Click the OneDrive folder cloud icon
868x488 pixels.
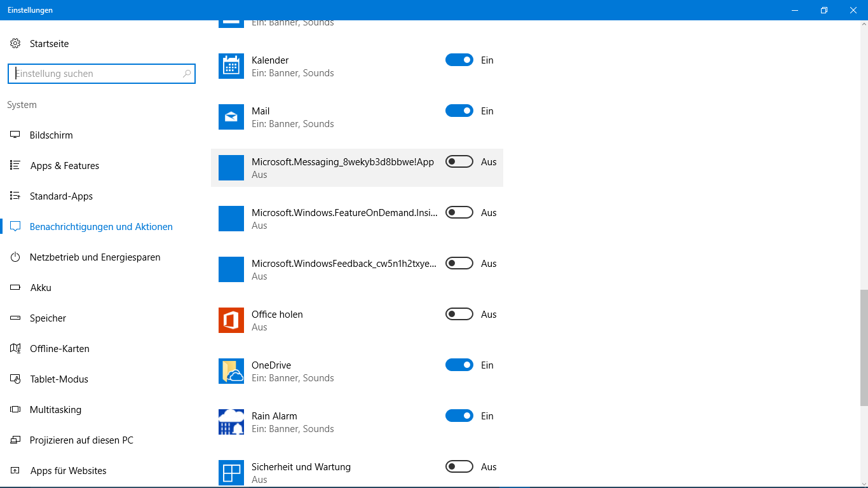tap(231, 371)
